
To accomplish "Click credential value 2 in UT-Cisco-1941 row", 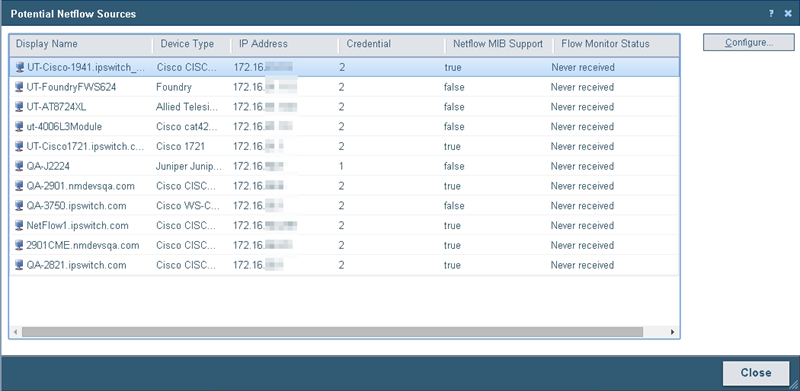I will click(341, 67).
